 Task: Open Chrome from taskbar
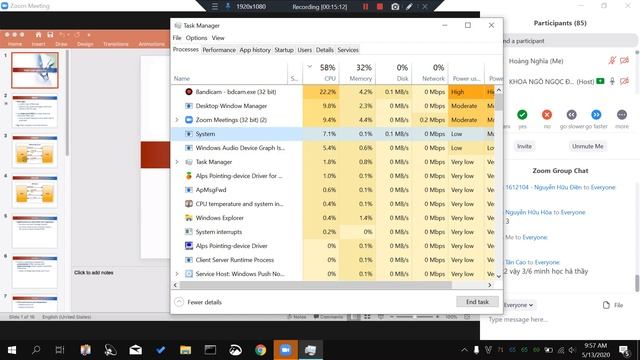(260, 350)
